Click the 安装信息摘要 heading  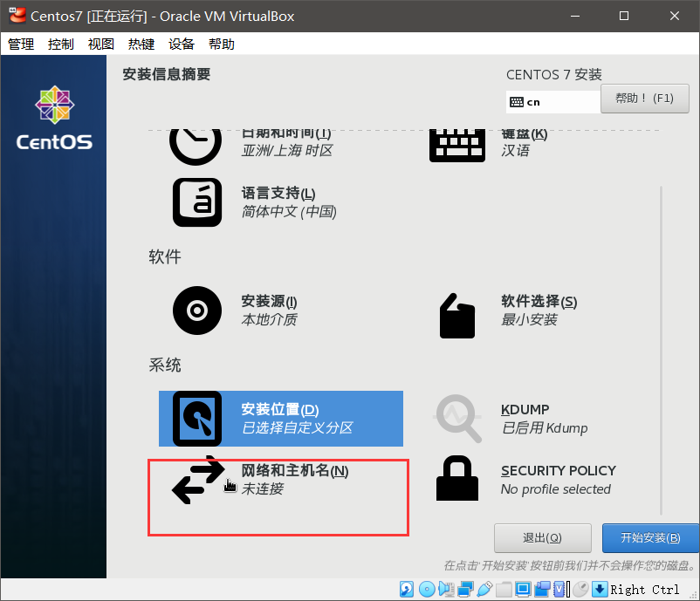[x=167, y=74]
